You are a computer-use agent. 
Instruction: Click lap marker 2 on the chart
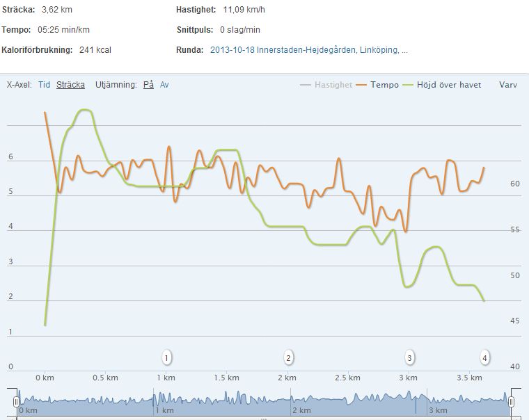[288, 357]
